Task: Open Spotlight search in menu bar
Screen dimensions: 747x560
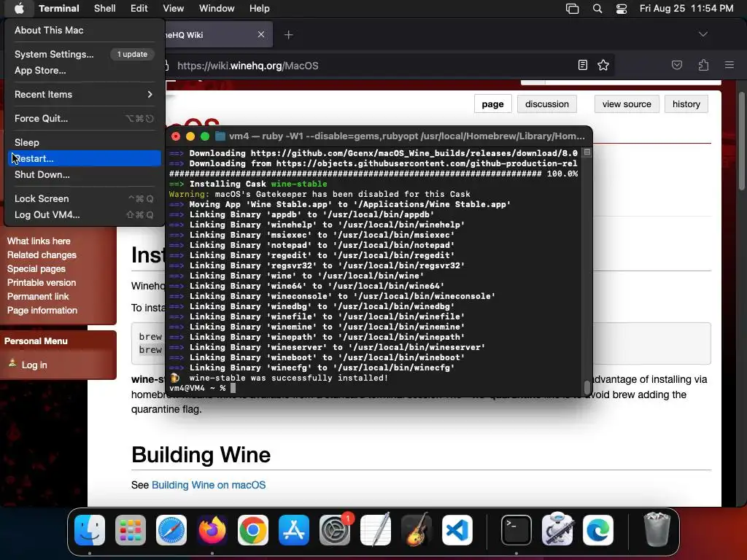Action: point(597,9)
